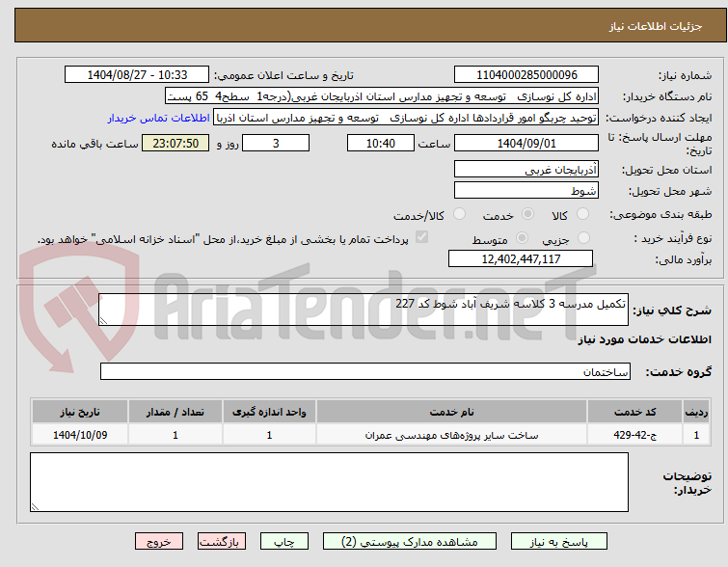
Task: Click the استان محل تحویل field
Action: coord(526,169)
